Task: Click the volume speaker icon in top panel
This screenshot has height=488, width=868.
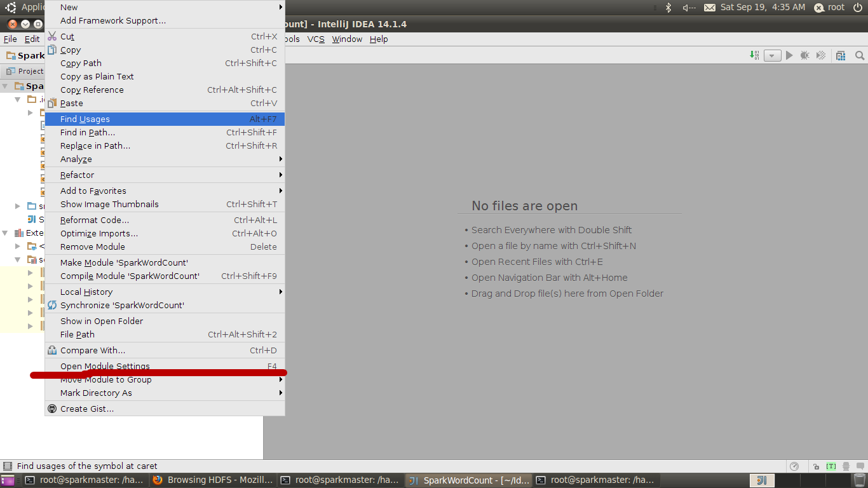Action: click(689, 8)
